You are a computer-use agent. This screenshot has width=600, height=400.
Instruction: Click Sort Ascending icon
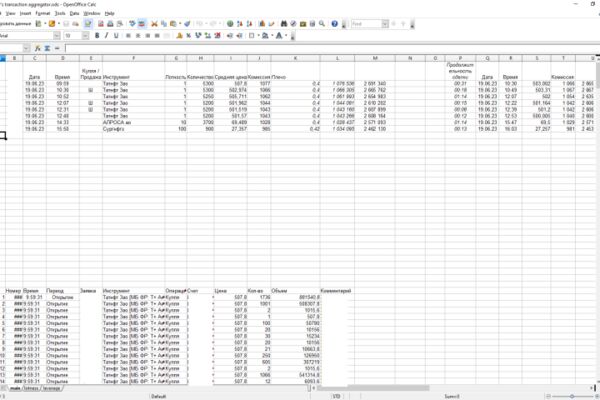coord(240,24)
